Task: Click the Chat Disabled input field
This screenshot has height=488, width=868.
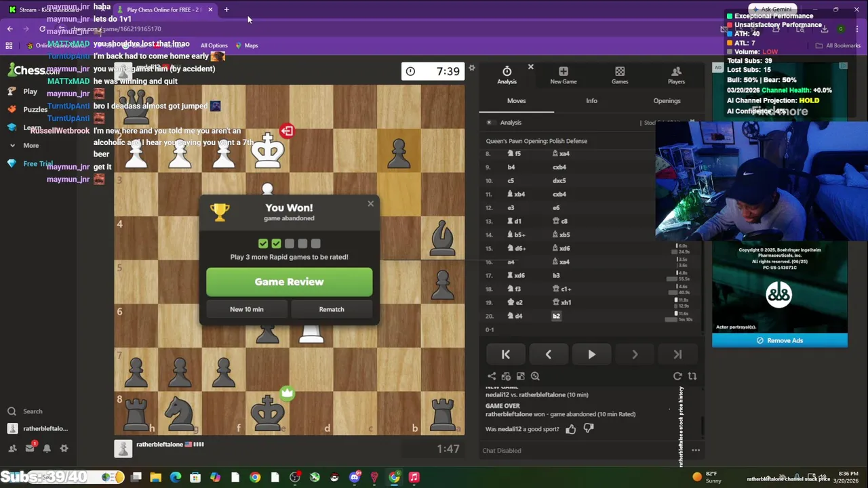Action: [583, 451]
